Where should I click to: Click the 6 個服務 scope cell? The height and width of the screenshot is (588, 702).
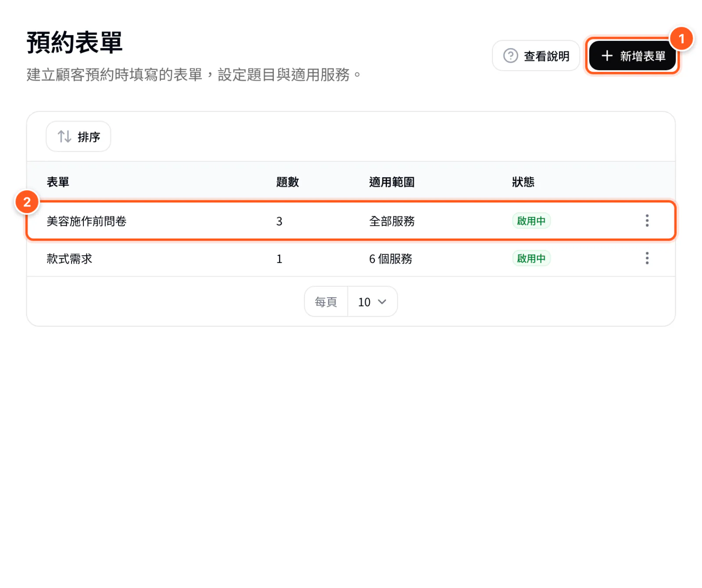(390, 259)
